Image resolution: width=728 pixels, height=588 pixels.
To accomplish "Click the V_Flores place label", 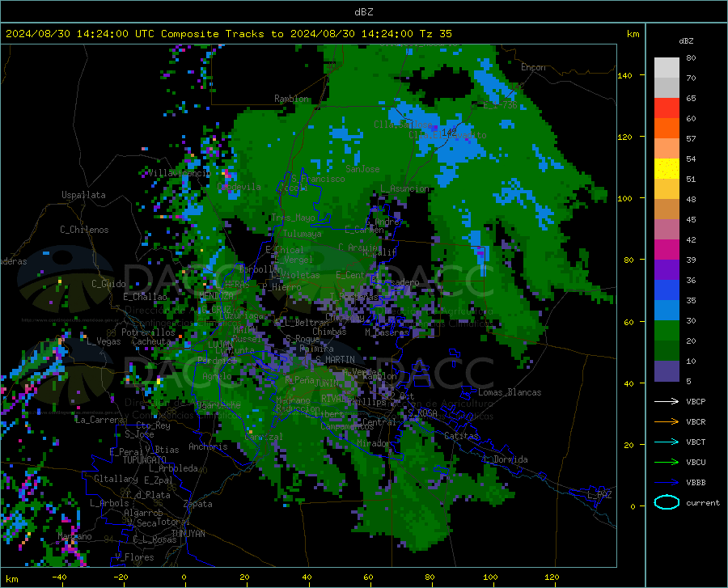I will pyautogui.click(x=134, y=557).
